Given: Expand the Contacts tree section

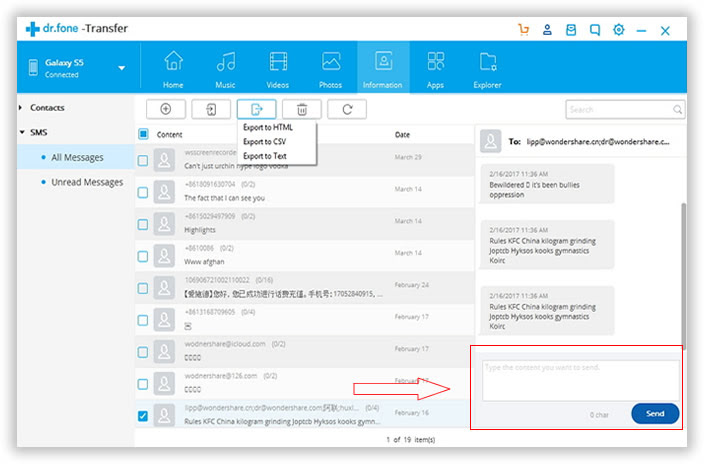Looking at the screenshot, I should coord(21,108).
